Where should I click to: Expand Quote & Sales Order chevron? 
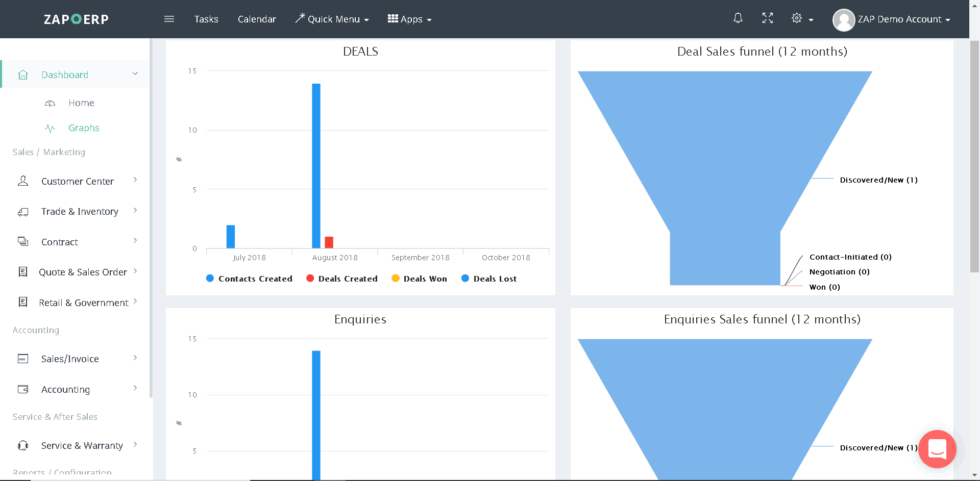(135, 271)
